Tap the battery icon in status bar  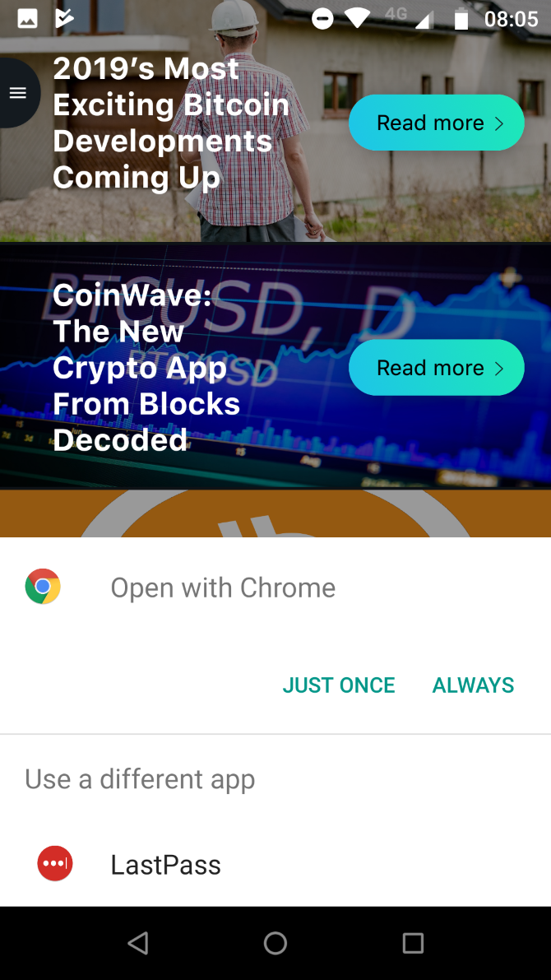[x=461, y=19]
